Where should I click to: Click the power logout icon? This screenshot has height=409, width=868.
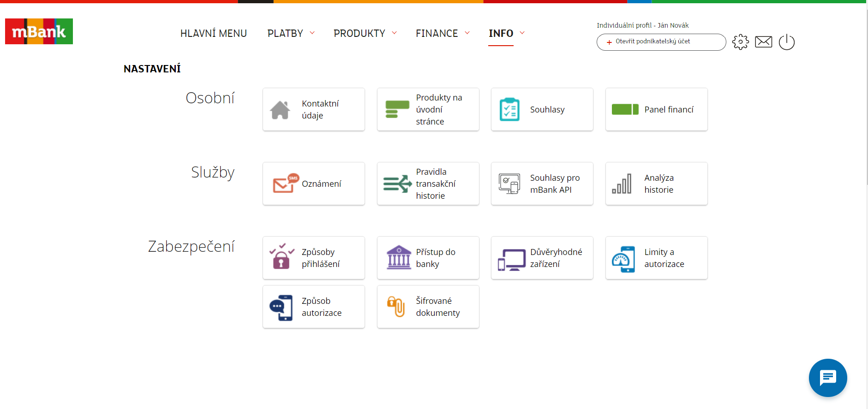coord(786,42)
